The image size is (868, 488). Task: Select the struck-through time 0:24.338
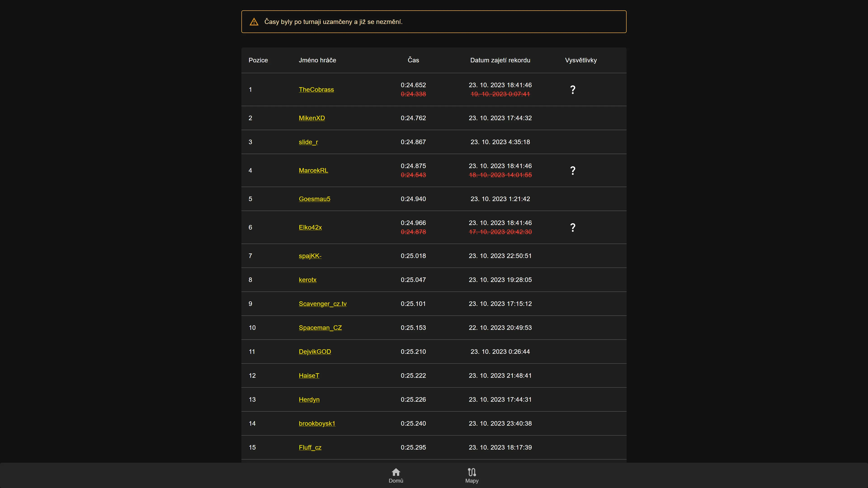click(413, 94)
